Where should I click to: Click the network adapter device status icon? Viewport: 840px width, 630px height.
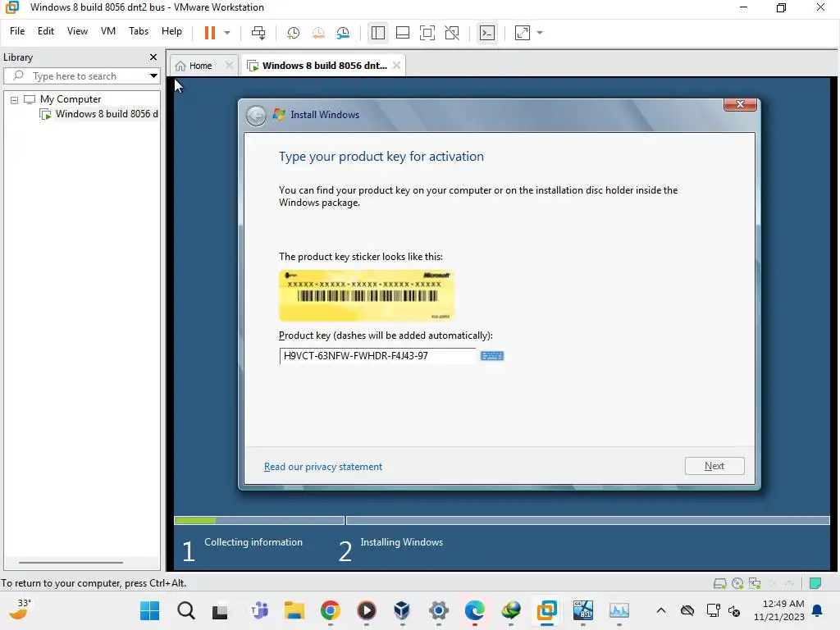(x=755, y=583)
